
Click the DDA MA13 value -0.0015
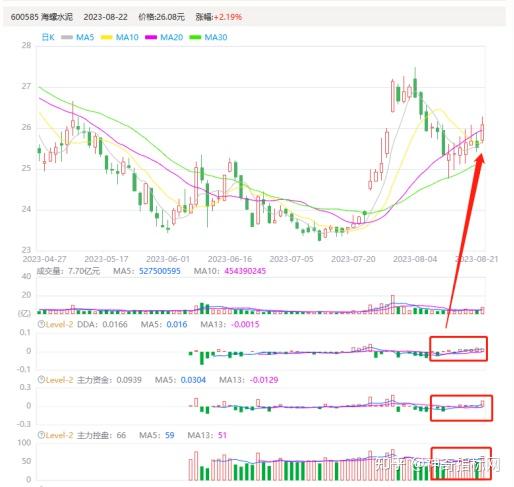pos(245,324)
